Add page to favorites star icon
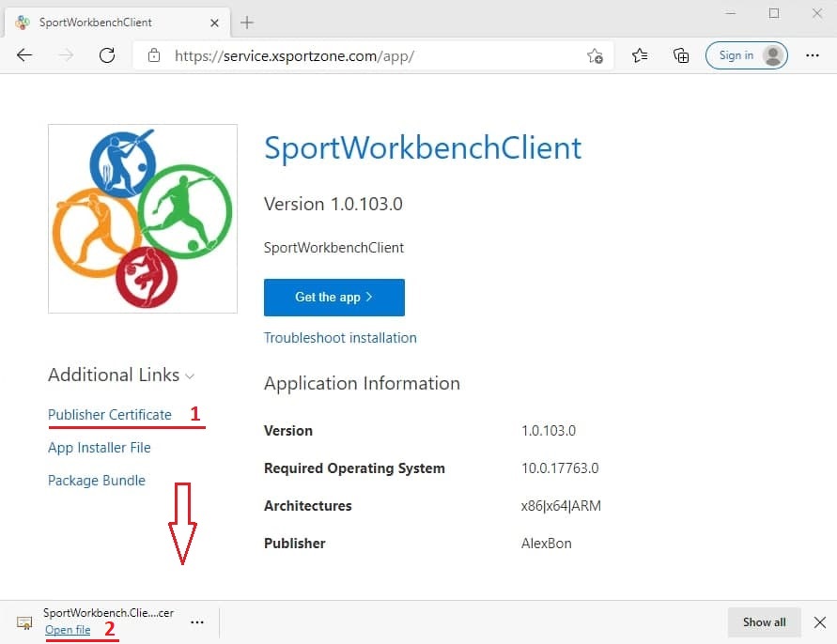This screenshot has height=644, width=837. click(x=595, y=55)
